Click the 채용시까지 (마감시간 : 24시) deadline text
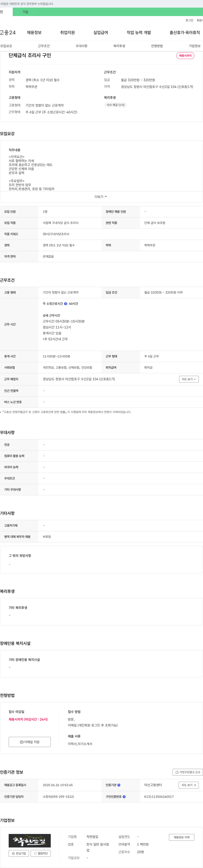This screenshot has width=203, height=868. point(28,719)
